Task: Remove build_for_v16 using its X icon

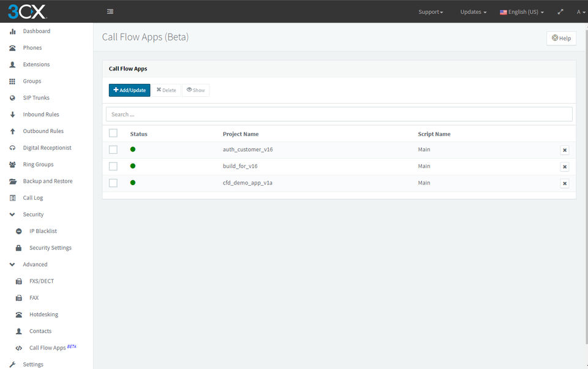Action: pos(564,167)
